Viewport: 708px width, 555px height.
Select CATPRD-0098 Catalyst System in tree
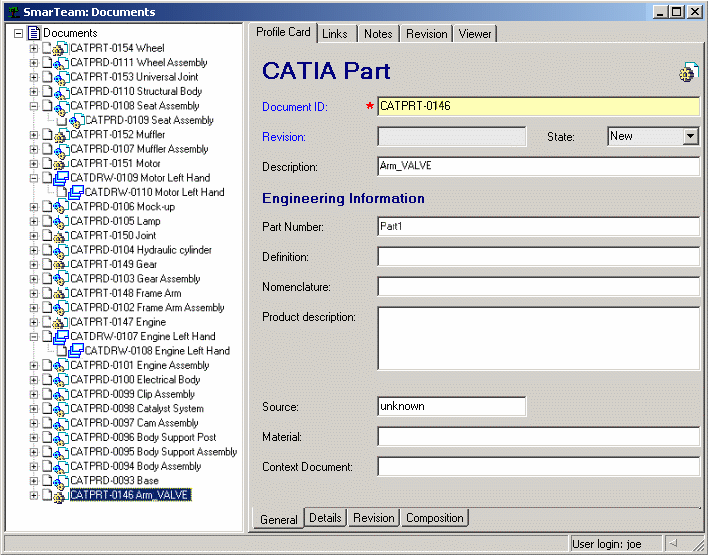point(136,409)
